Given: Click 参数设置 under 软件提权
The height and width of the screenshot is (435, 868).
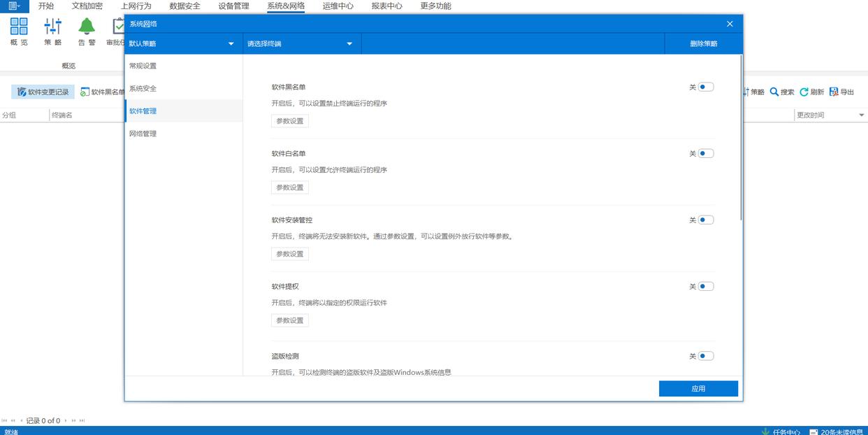Looking at the screenshot, I should pos(290,320).
